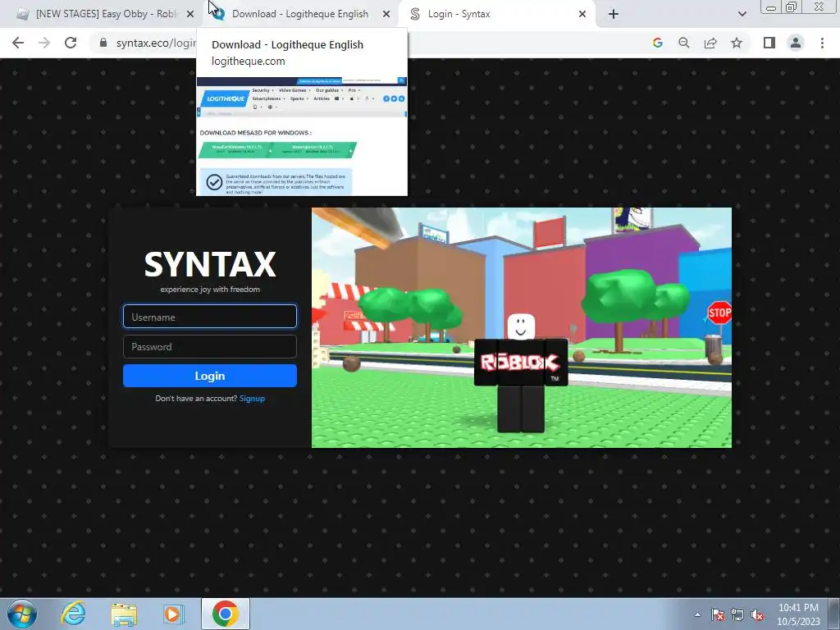
Task: Click the blue Login button
Action: pos(209,376)
